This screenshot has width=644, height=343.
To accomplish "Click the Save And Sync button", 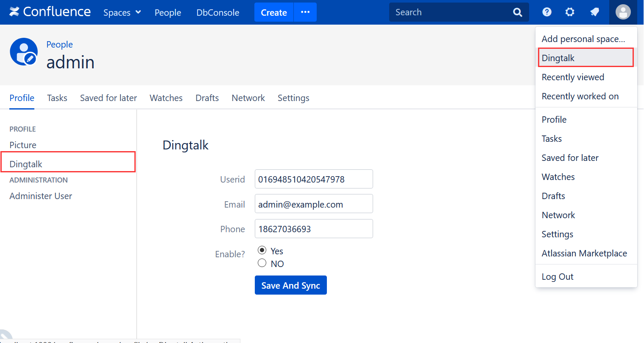I will coord(291,285).
